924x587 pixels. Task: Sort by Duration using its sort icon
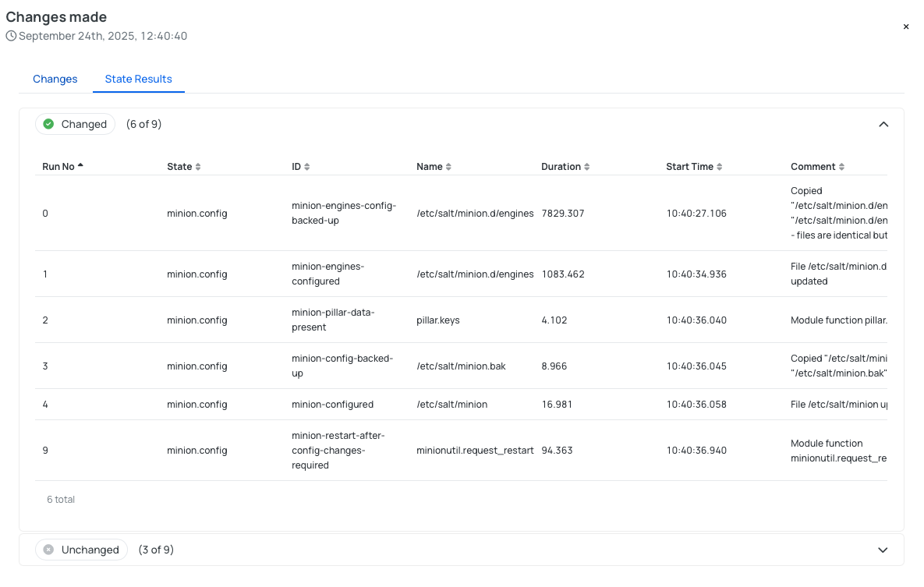click(x=587, y=167)
